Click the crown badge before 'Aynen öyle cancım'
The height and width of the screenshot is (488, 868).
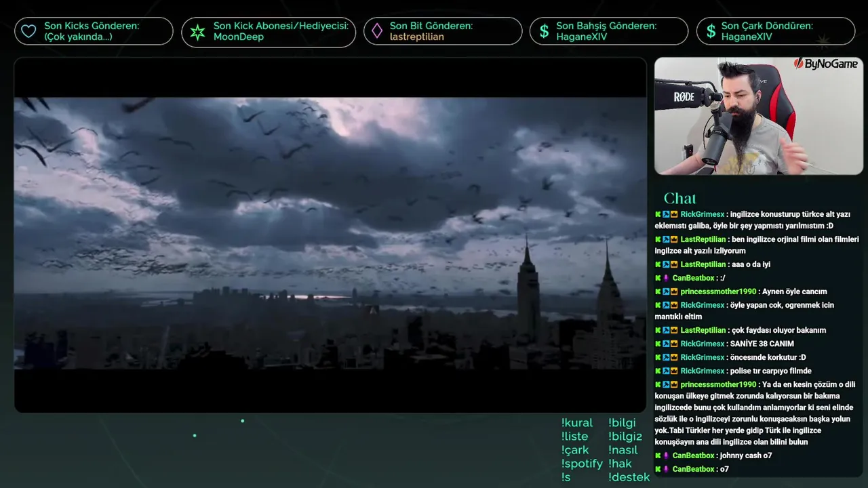tap(674, 291)
